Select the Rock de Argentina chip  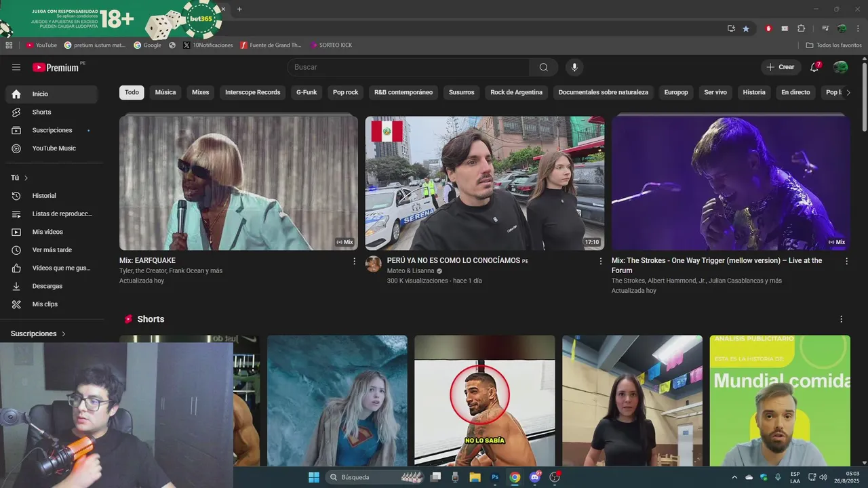(x=517, y=92)
